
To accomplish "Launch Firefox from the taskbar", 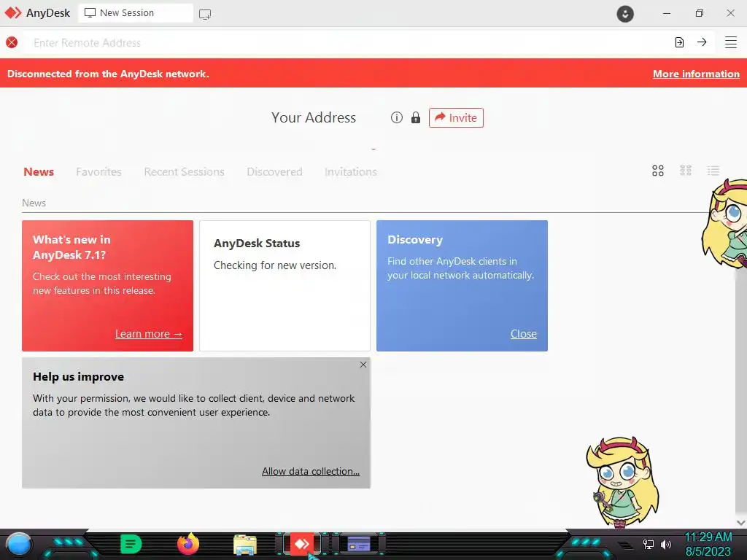I will [188, 544].
